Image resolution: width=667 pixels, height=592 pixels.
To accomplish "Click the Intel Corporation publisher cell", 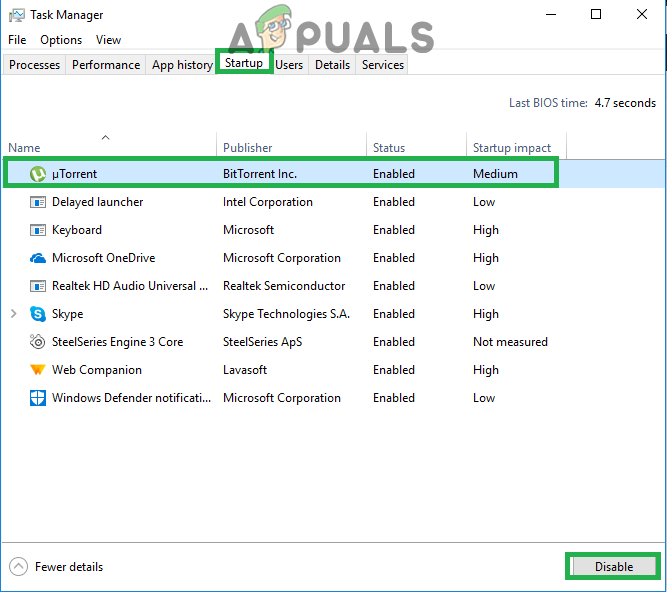I will [268, 202].
